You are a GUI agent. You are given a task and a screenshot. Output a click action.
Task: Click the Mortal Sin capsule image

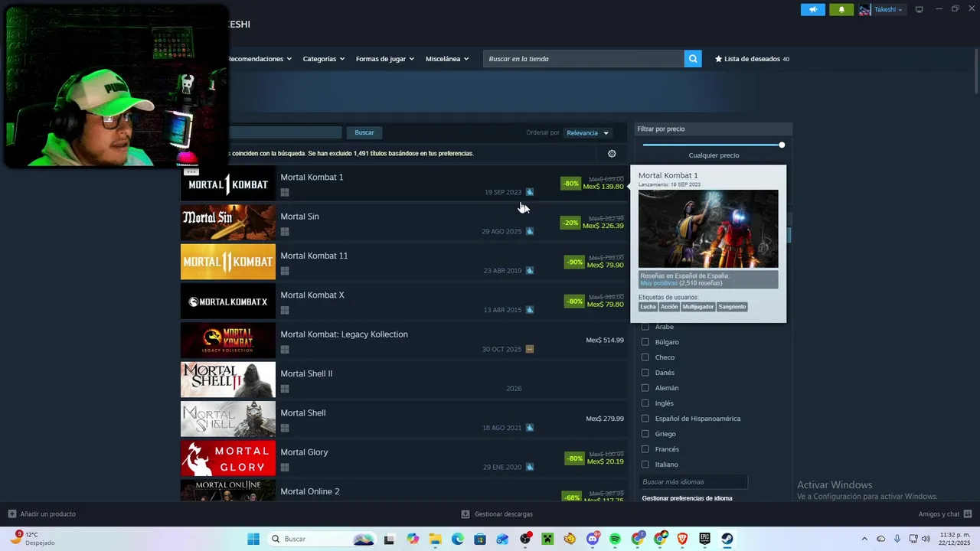228,223
